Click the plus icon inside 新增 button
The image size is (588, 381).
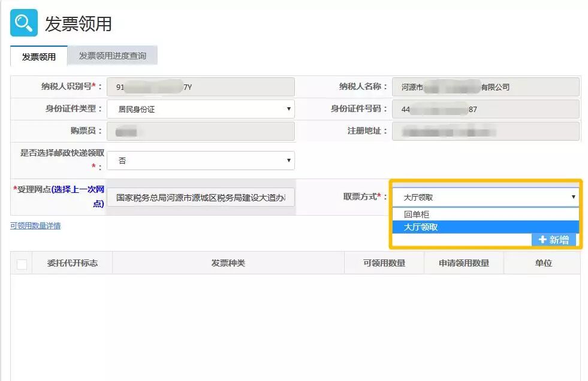pyautogui.click(x=543, y=239)
